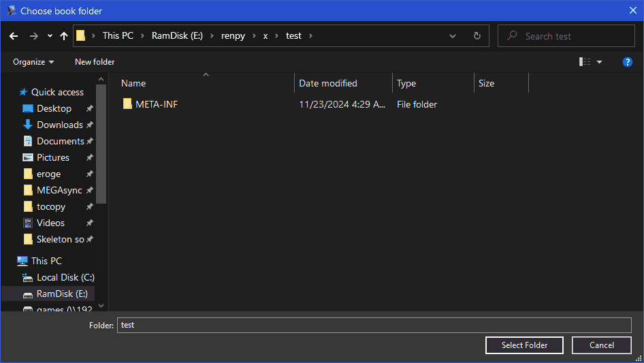This screenshot has width=644, height=363.
Task: Select This PC in navigation pane
Action: click(x=46, y=261)
